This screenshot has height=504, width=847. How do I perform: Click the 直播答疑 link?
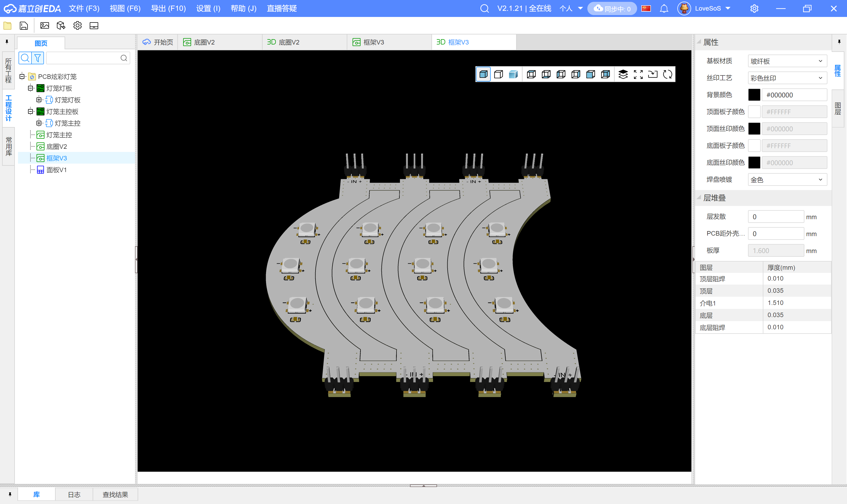(x=282, y=8)
